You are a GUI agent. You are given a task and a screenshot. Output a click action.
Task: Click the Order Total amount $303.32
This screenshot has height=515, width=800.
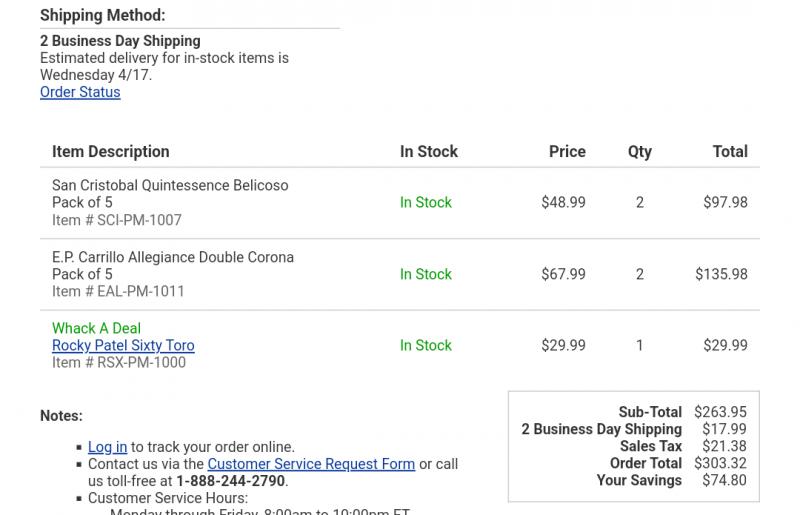(720, 463)
